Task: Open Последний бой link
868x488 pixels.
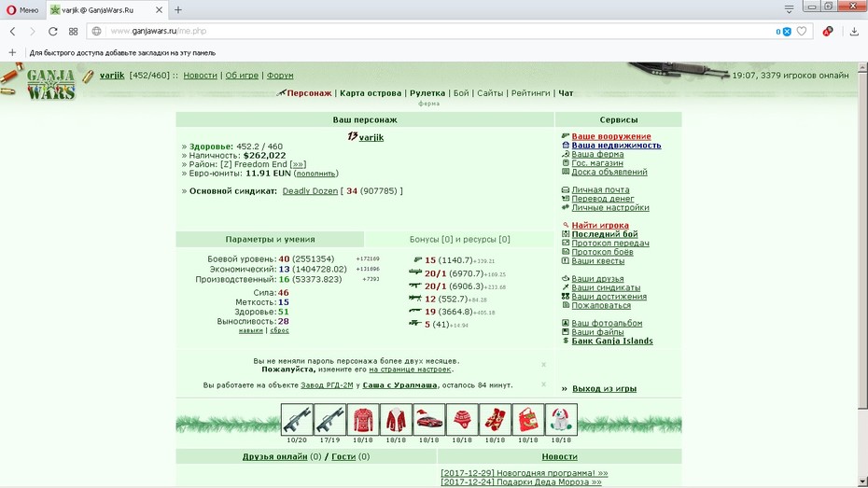Action: pyautogui.click(x=605, y=234)
